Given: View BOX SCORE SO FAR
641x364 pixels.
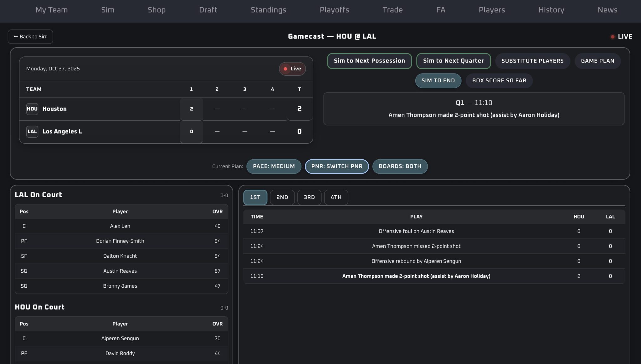Looking at the screenshot, I should tap(499, 80).
